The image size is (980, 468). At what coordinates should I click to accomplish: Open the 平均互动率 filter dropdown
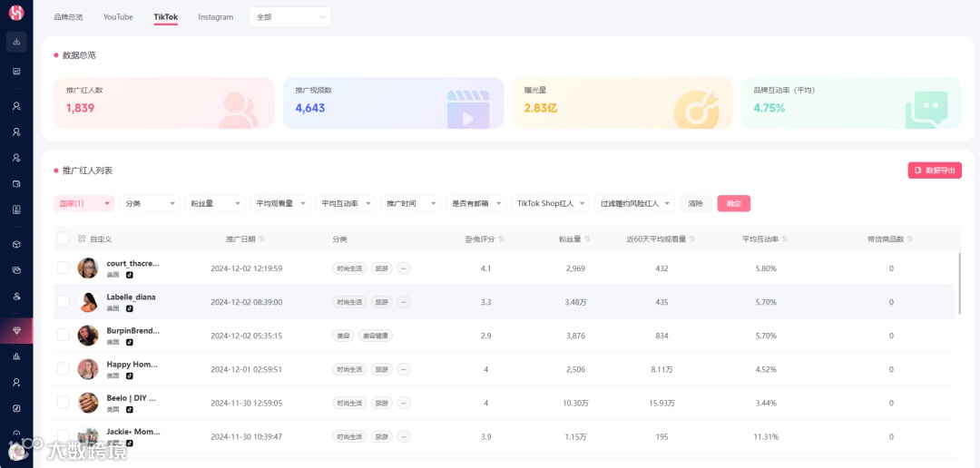(345, 204)
